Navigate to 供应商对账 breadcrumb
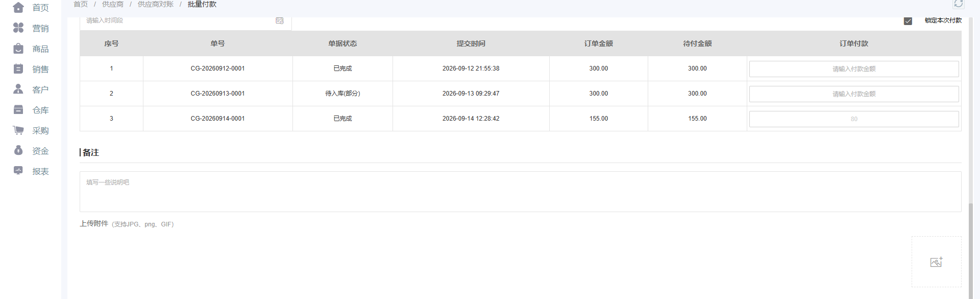The width and height of the screenshot is (980, 299). coord(156,4)
